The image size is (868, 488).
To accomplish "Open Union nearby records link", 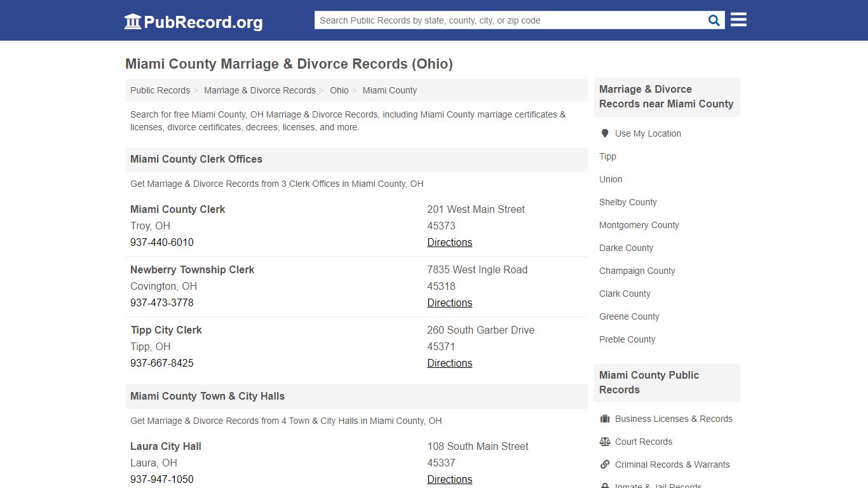I will click(611, 179).
